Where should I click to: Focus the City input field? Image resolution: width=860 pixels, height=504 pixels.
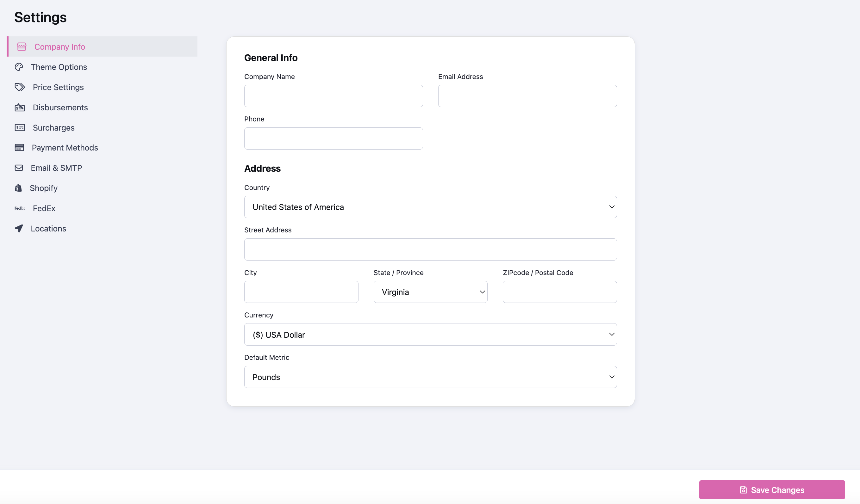point(301,292)
